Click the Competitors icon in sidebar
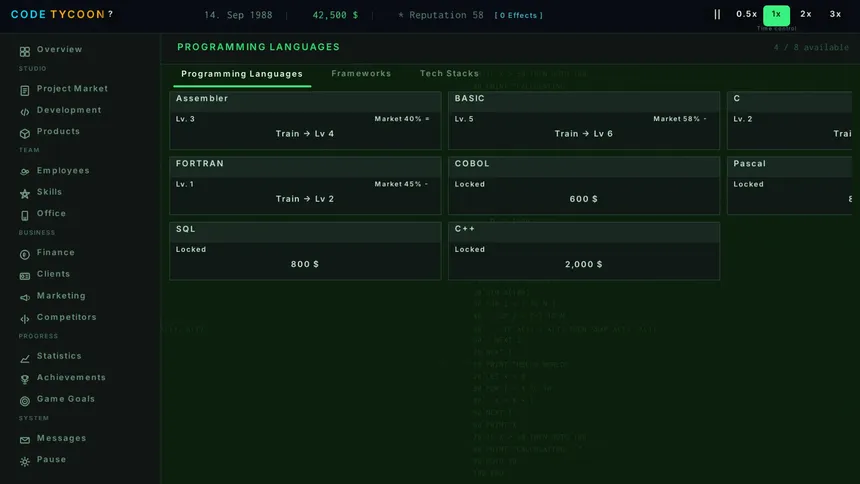Viewport: 860px width, 484px height. (25, 319)
